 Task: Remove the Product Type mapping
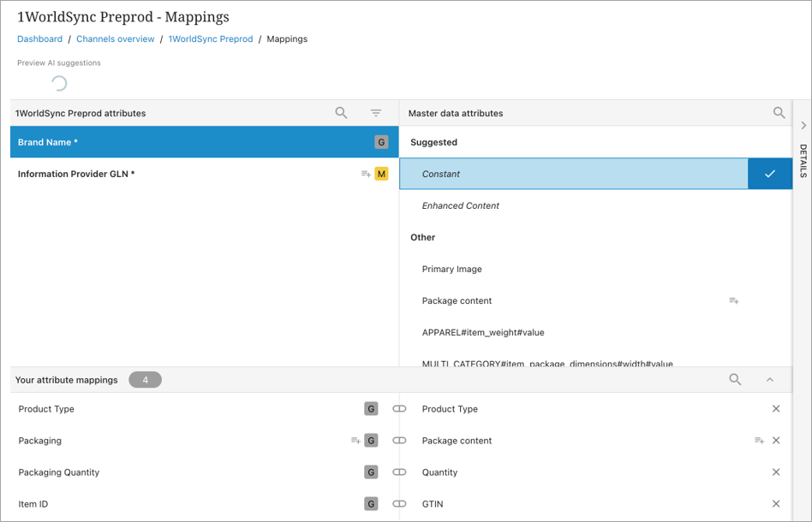coord(776,409)
